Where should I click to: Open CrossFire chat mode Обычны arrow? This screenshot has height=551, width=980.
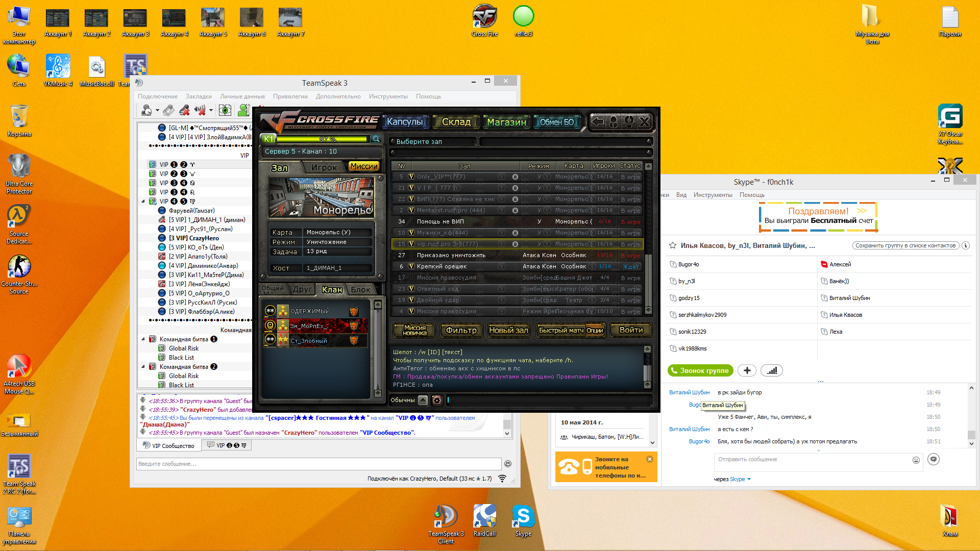point(423,400)
